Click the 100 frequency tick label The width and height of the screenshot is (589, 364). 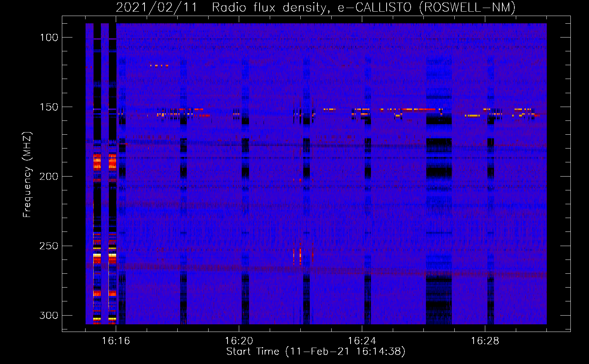pos(49,37)
